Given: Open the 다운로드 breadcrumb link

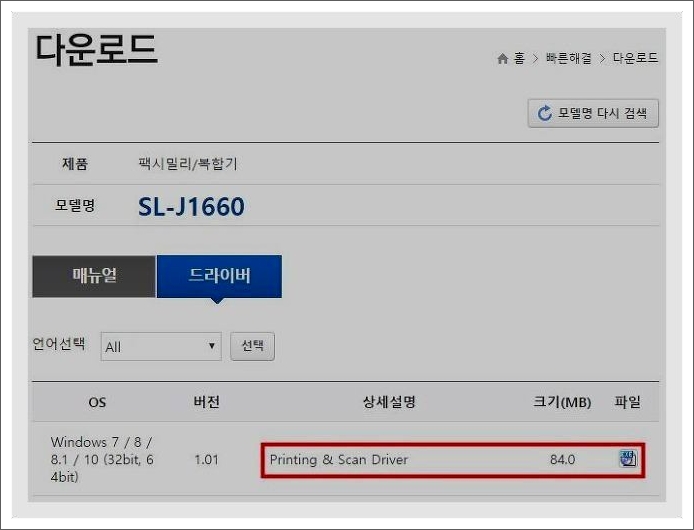Looking at the screenshot, I should 635,58.
